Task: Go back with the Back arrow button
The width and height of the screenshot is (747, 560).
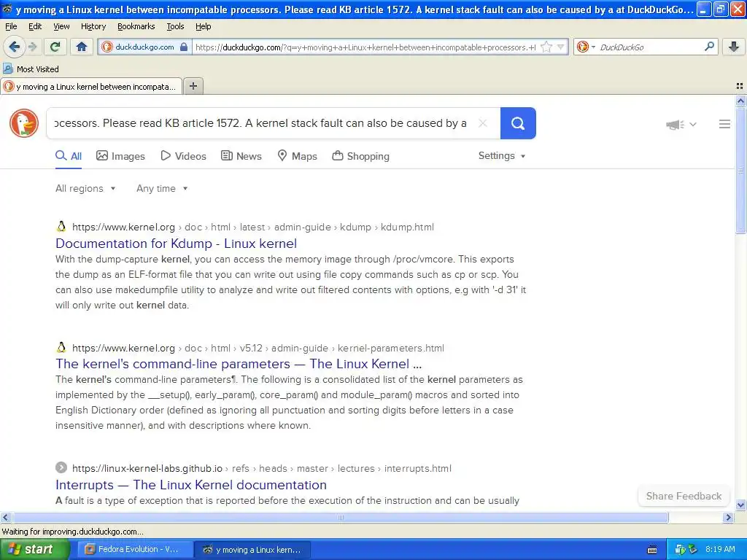Action: [15, 47]
